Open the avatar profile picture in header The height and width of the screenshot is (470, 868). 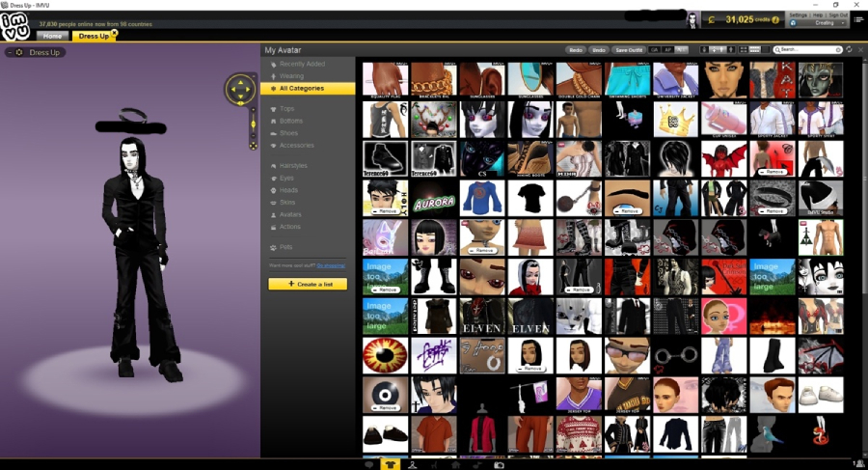(692, 20)
